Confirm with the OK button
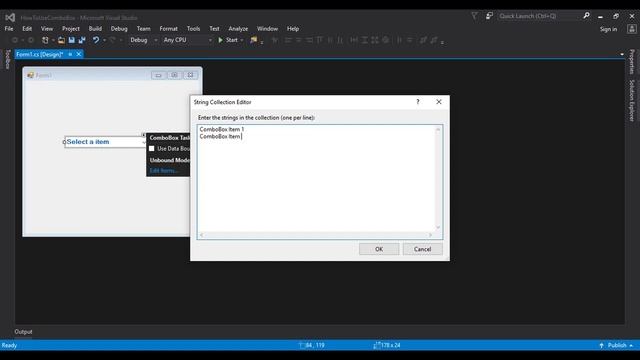Image resolution: width=640 pixels, height=360 pixels. [x=379, y=249]
